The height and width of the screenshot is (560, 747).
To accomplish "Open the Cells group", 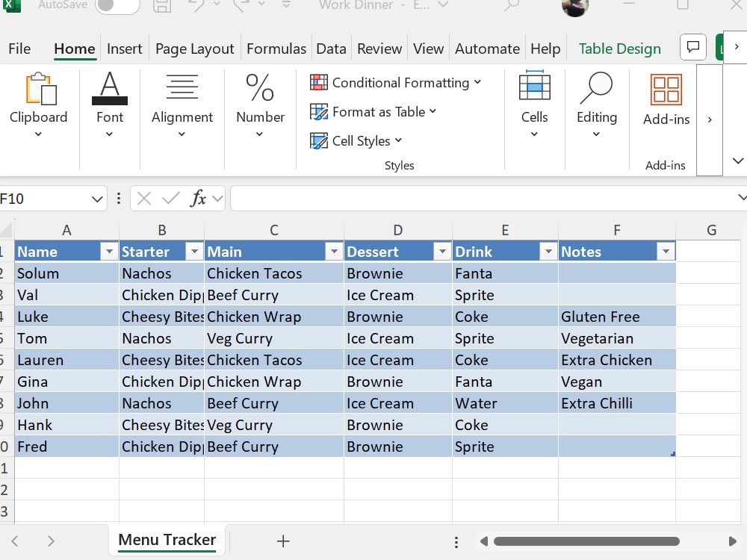I will tap(535, 105).
